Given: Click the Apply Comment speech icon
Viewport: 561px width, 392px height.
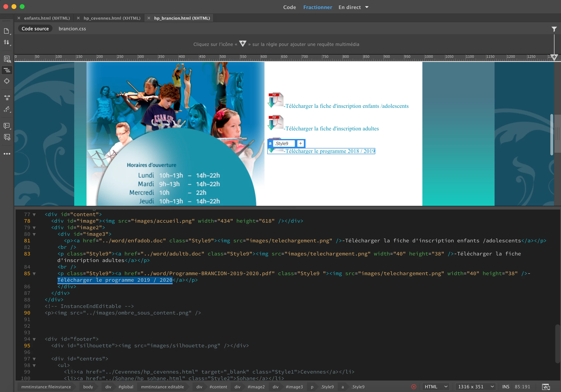Looking at the screenshot, I should pyautogui.click(x=7, y=126).
